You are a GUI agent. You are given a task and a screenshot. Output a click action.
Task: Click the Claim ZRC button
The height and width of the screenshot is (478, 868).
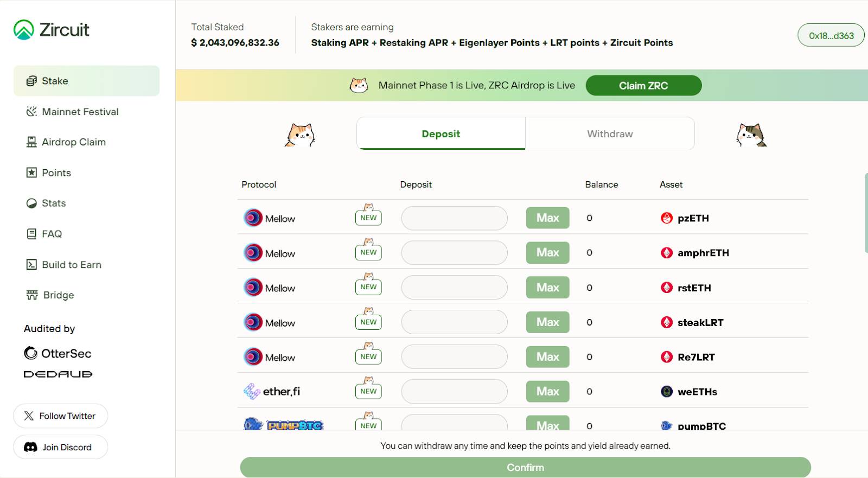pyautogui.click(x=643, y=86)
